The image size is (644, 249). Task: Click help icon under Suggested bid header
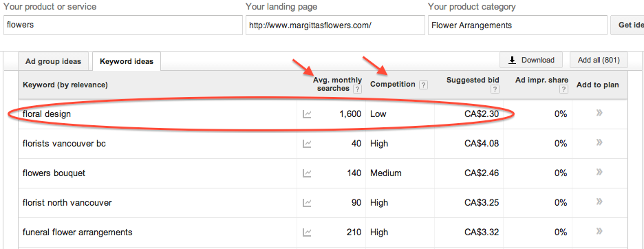(495, 89)
